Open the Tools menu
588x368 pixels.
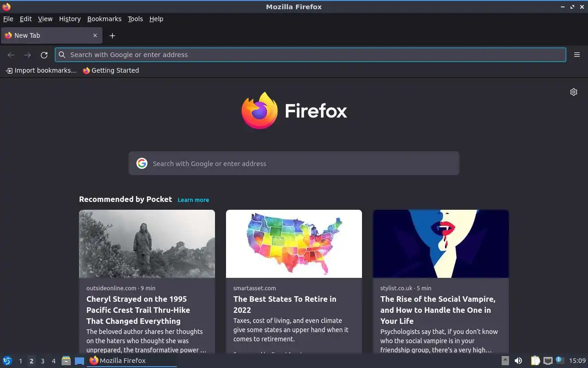coord(135,19)
